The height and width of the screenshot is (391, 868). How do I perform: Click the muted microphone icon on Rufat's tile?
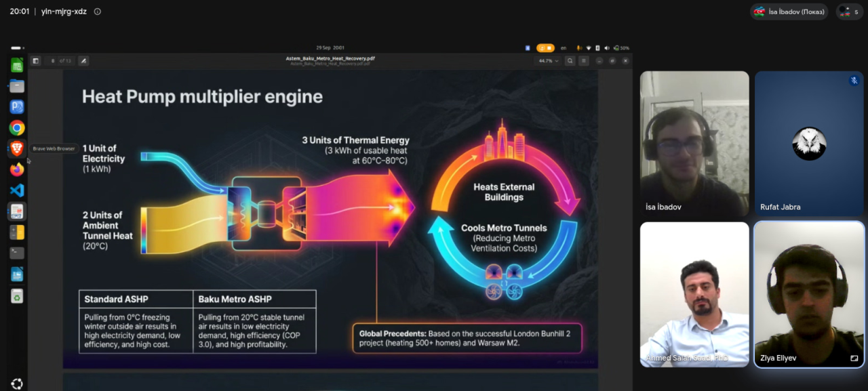pyautogui.click(x=854, y=80)
